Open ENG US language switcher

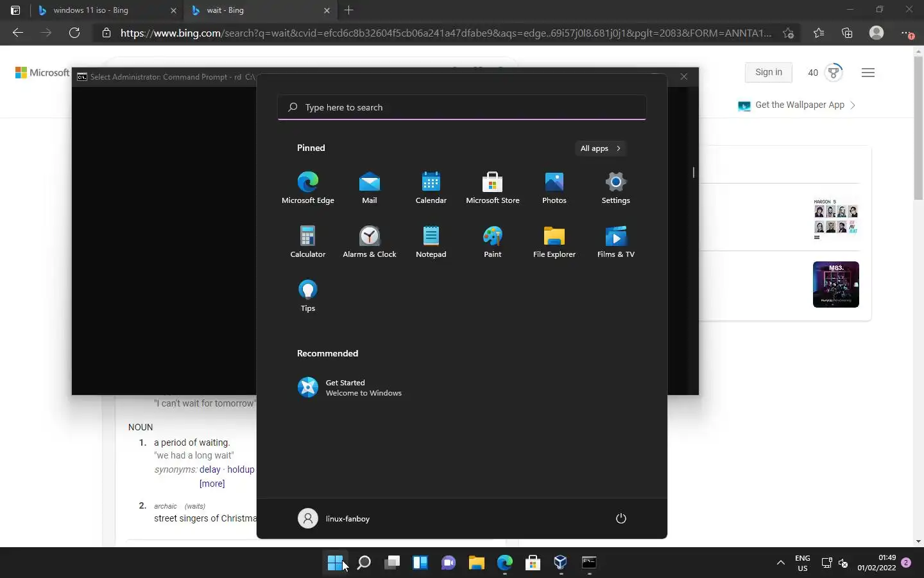coord(802,563)
